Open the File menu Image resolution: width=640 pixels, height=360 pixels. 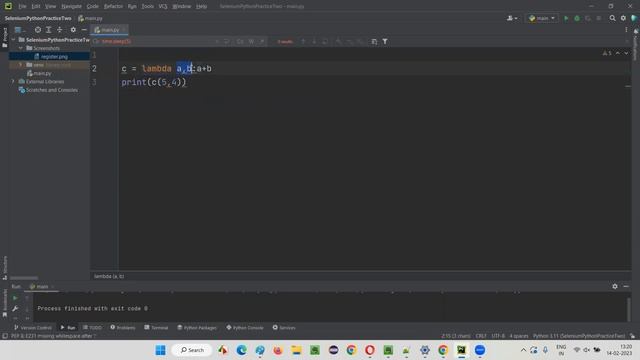point(22,6)
